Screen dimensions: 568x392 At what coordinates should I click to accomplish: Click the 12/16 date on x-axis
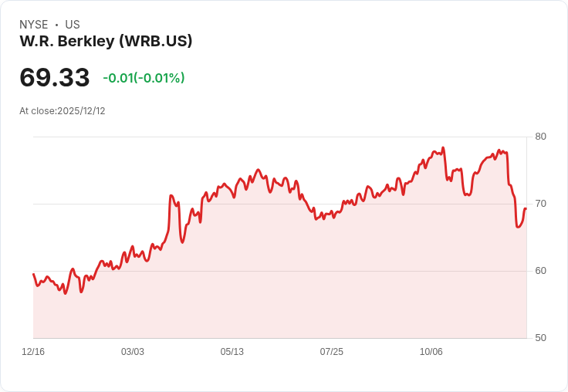33,351
